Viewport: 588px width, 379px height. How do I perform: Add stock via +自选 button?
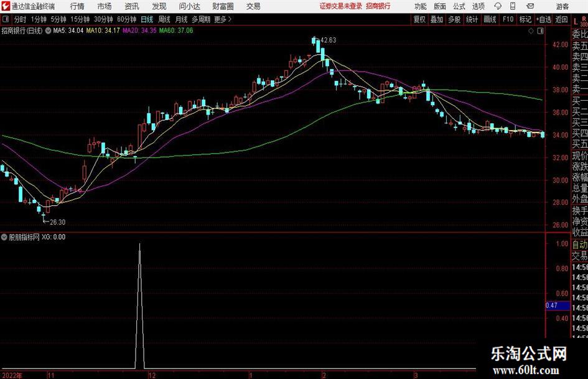click(x=543, y=19)
